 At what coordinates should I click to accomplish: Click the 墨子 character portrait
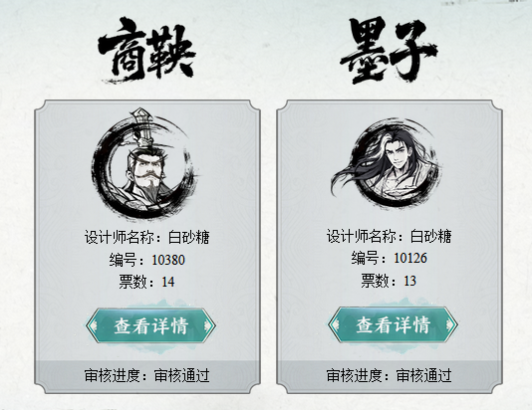(386, 162)
